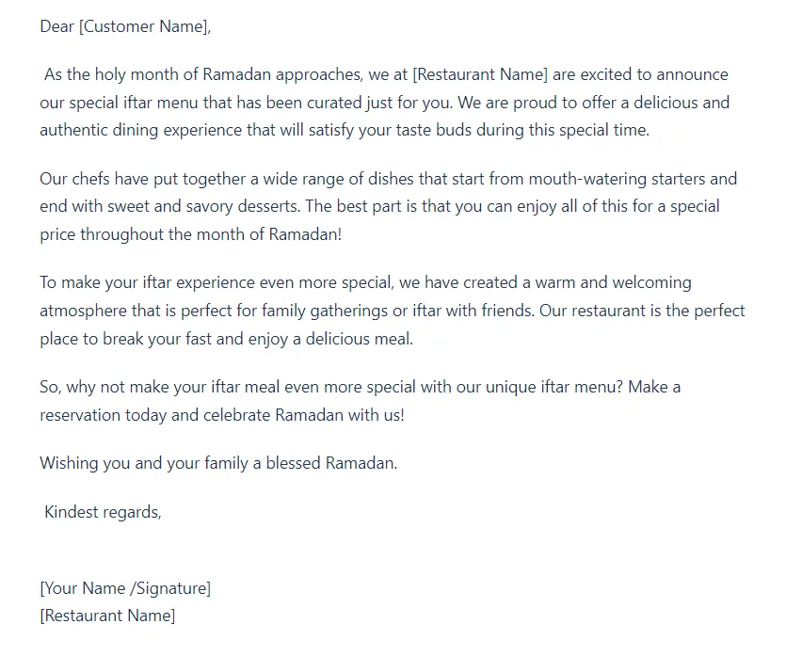Screen dimensions: 802x672
Task: Click the [Restaurant Name] placeholder below signature
Action: pyautogui.click(x=107, y=616)
